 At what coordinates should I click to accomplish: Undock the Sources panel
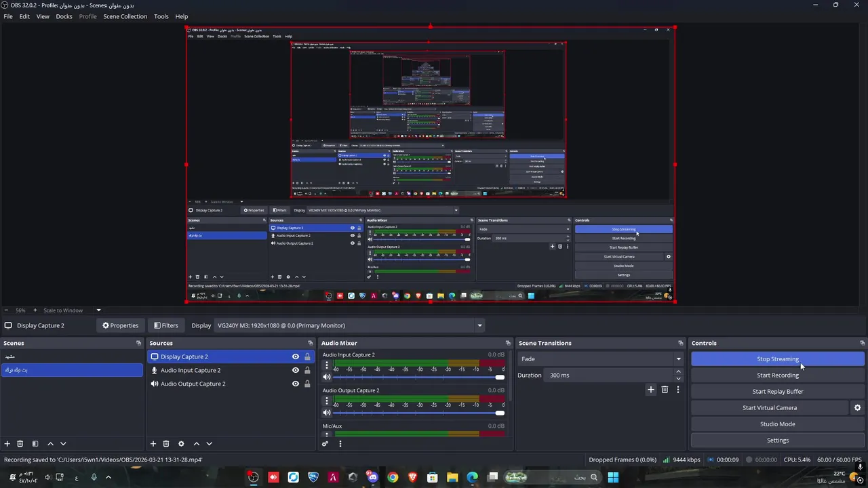[x=311, y=343]
